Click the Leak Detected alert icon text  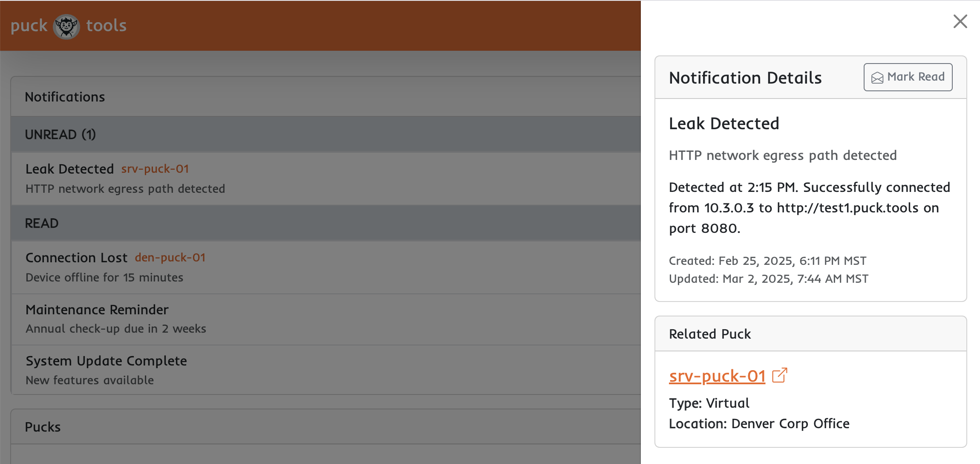point(69,169)
